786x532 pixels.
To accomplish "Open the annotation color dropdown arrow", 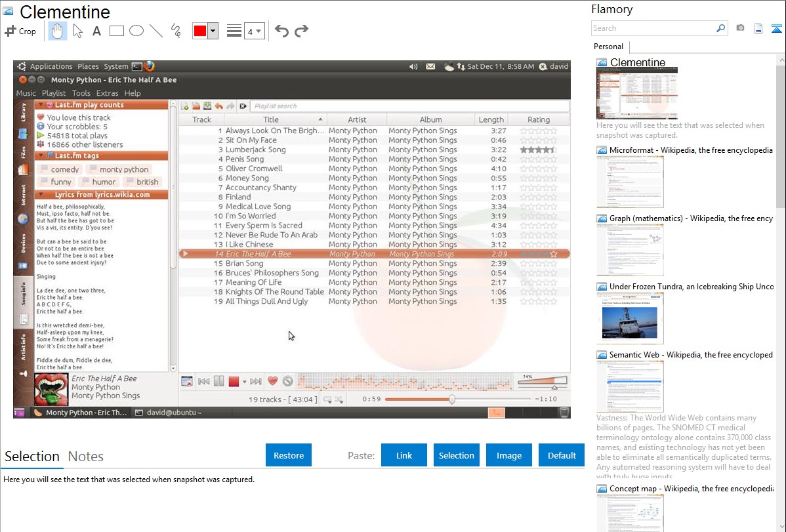I will pos(213,31).
